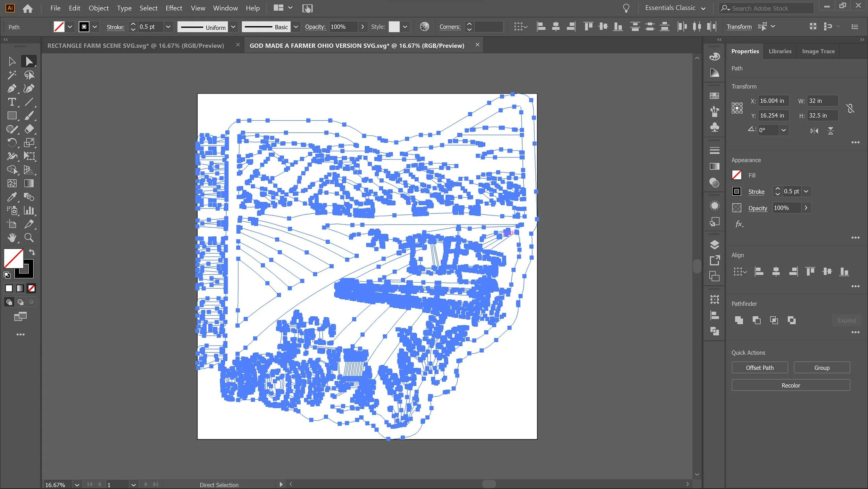
Task: Click the Fill swatch in Appearance
Action: [x=736, y=175]
